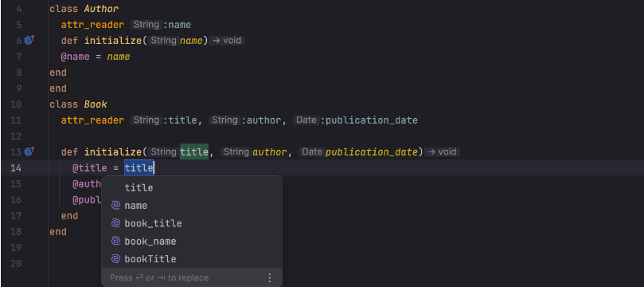Open the completion popup's three-dot options menu
This screenshot has width=644, height=287.
point(270,278)
